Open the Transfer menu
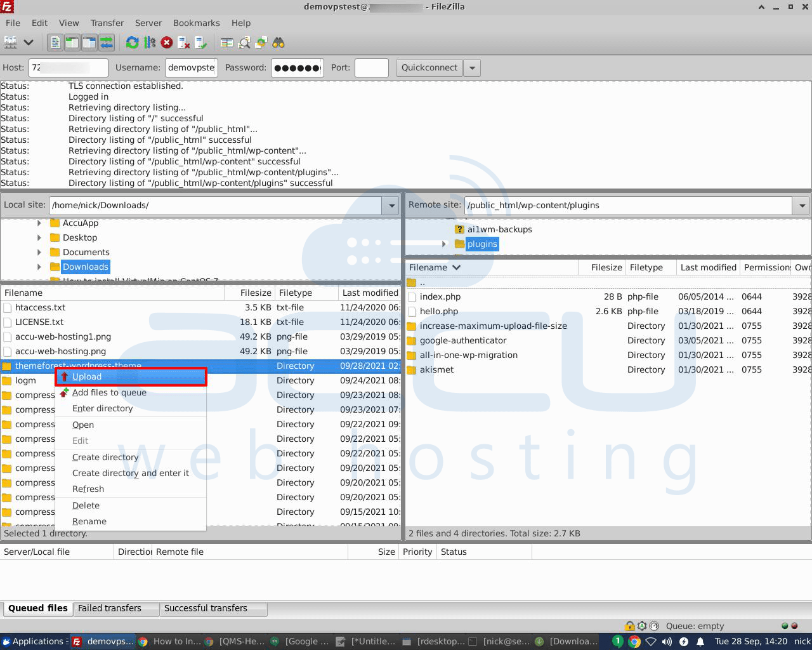This screenshot has height=650, width=812. (107, 23)
